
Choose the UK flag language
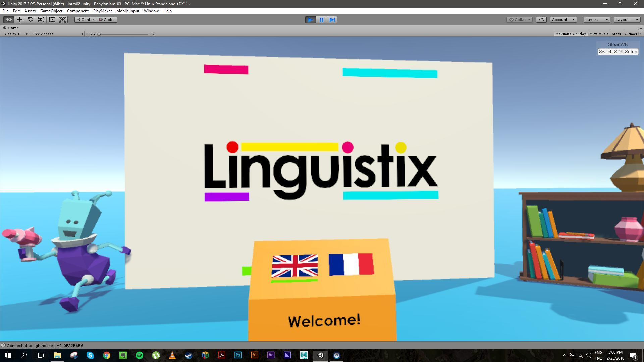pos(294,266)
